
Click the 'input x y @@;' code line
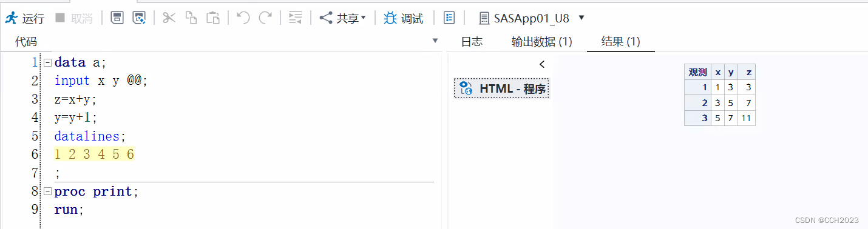pyautogui.click(x=101, y=81)
